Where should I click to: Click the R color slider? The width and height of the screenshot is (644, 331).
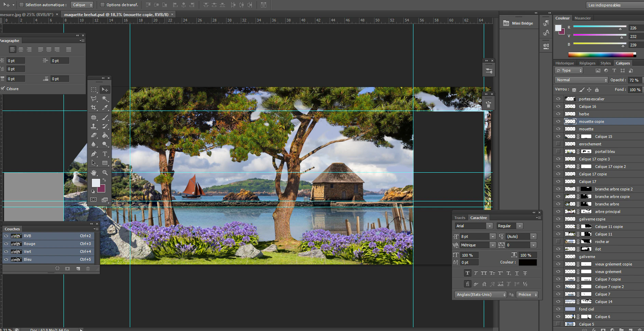[x=600, y=26]
